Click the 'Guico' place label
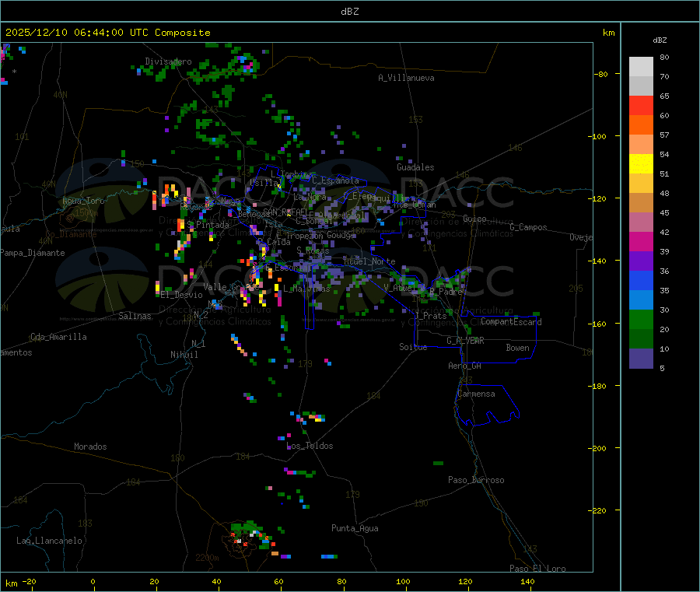This screenshot has height=592, width=700. pyautogui.click(x=474, y=219)
